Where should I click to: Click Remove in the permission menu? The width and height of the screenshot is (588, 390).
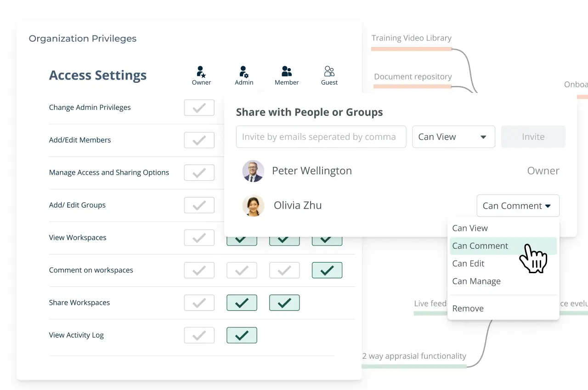pyautogui.click(x=468, y=309)
